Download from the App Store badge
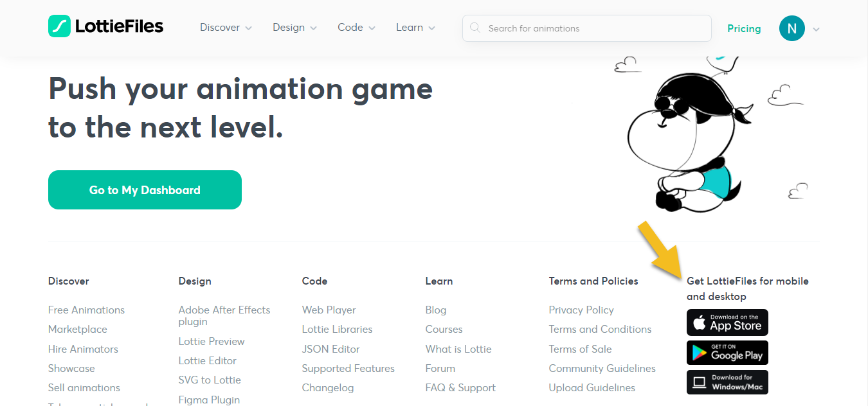868x406 pixels. [x=727, y=322]
